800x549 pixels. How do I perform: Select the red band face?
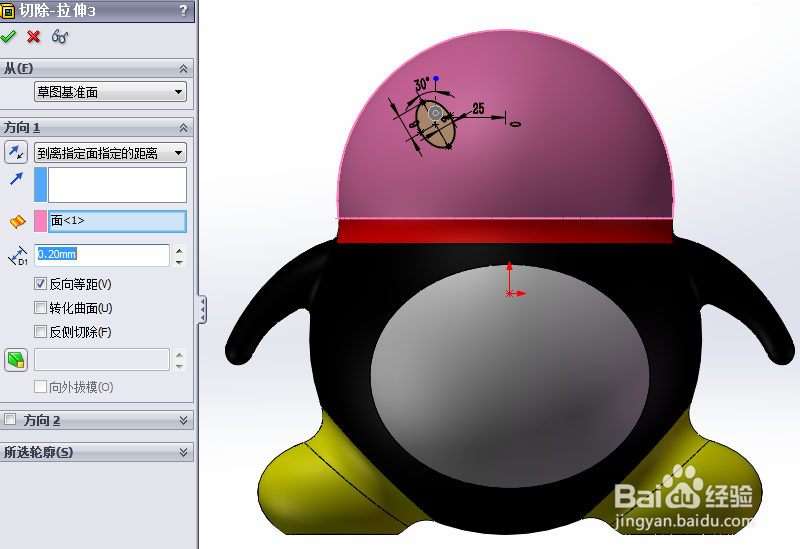click(505, 231)
